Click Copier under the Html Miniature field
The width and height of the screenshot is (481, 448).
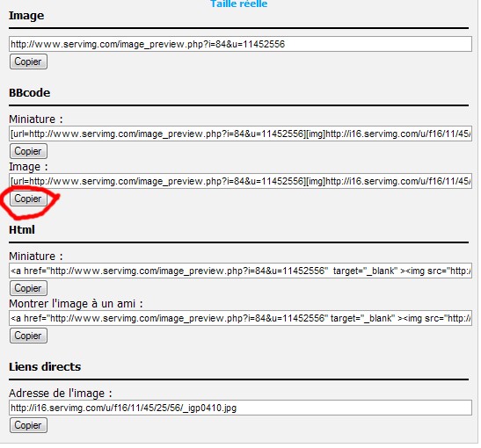pos(28,288)
